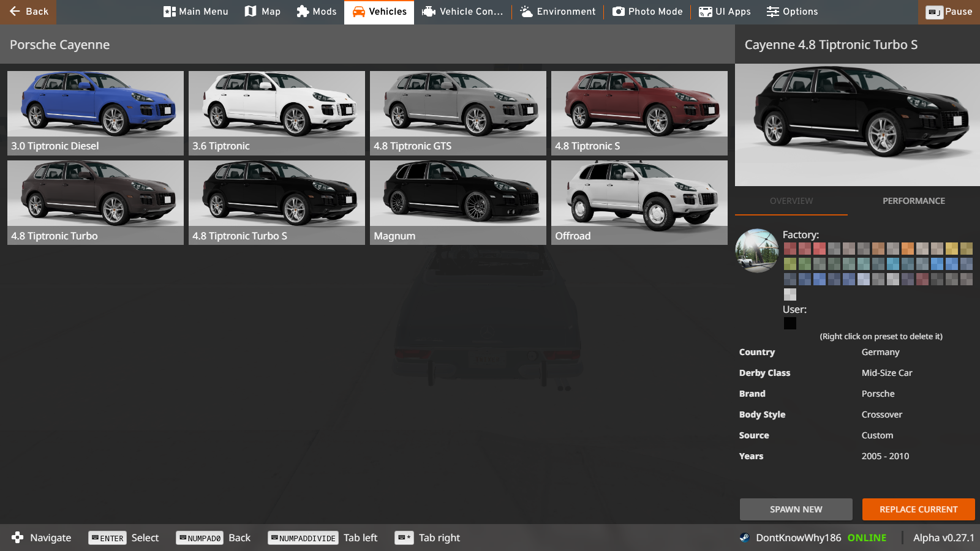Click the Alpha v0.27.1 version label
Screen dimensions: 980x551
(943, 538)
